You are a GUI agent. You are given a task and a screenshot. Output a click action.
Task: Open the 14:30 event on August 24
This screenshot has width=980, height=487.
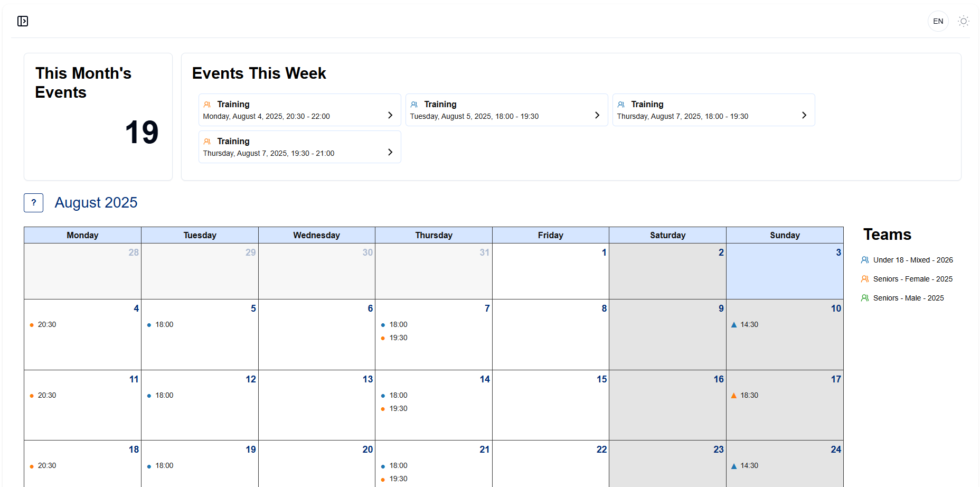[x=749, y=466]
